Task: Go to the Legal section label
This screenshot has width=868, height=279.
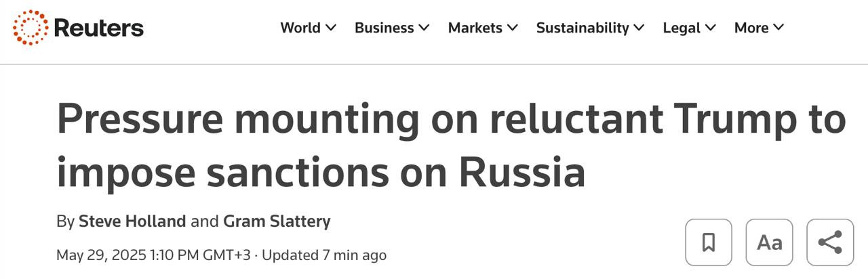Action: point(682,28)
